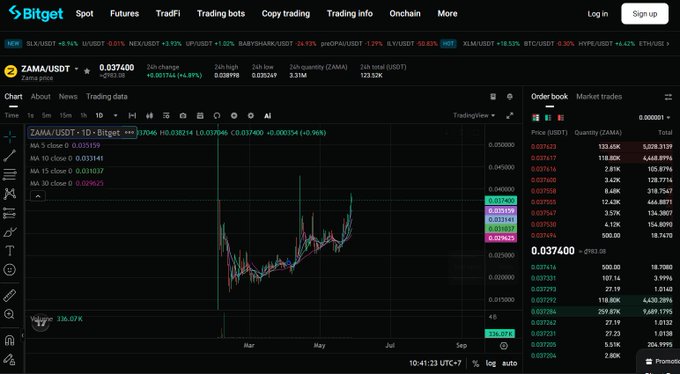Activate the zoom in tool
680x374 pixels.
pos(10,315)
